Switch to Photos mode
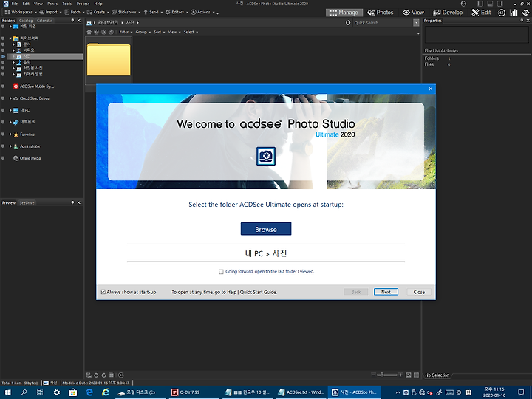This screenshot has width=532, height=399. tap(381, 13)
